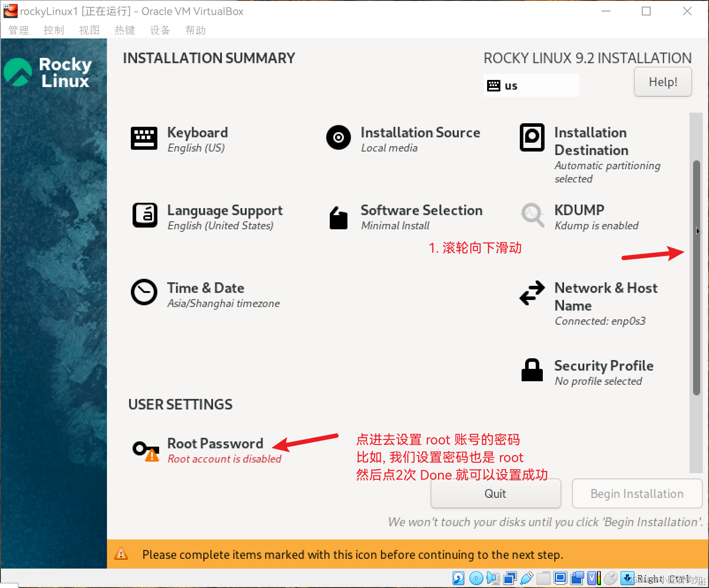
Task: Click the hard disk activity icon in VirtualBox status bar
Action: pos(458,578)
